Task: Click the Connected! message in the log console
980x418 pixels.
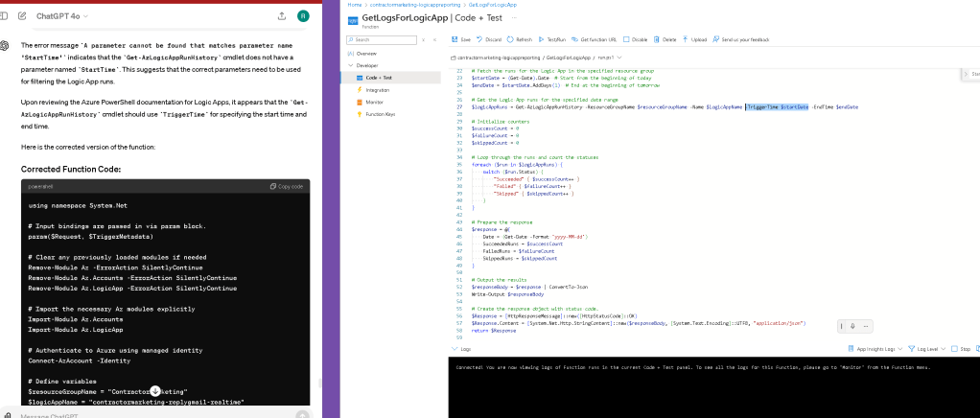Action: [x=693, y=367]
